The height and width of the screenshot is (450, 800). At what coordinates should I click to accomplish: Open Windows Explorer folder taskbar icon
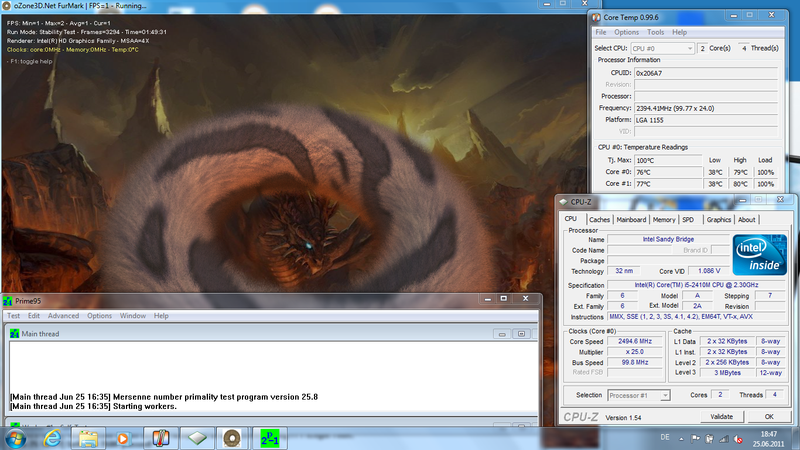[x=88, y=438]
